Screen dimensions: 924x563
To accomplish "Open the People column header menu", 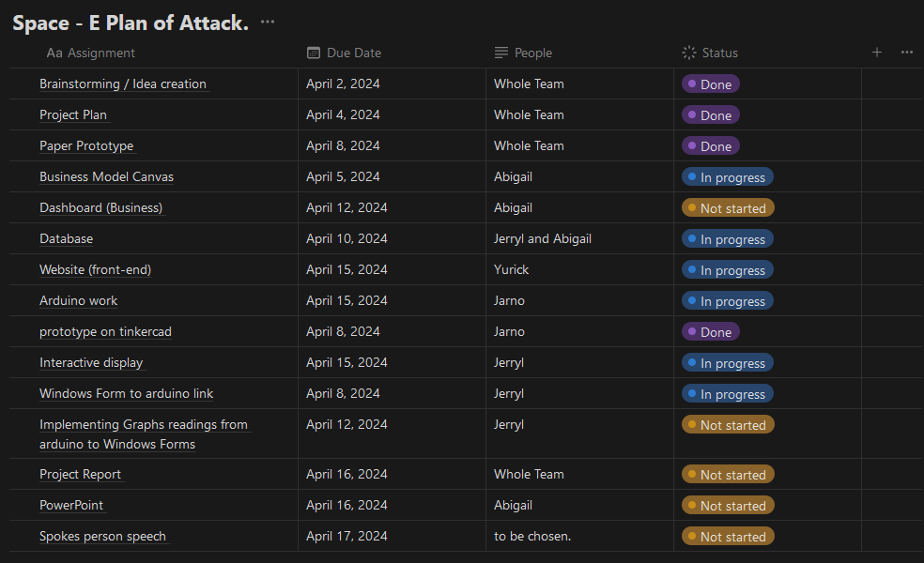I will pyautogui.click(x=532, y=53).
